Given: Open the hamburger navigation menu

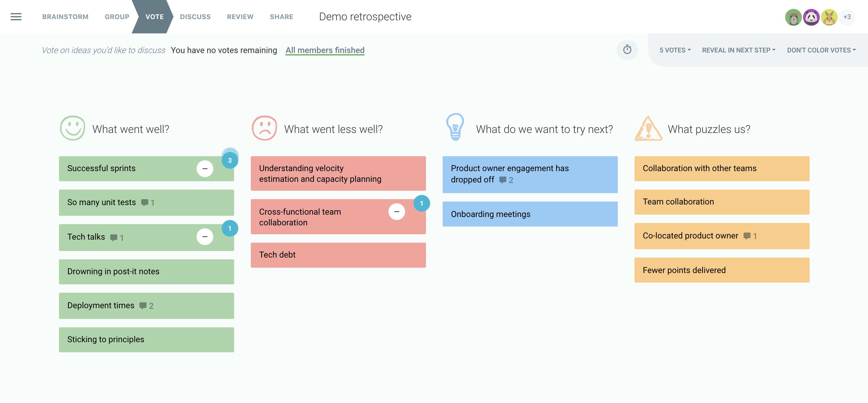Looking at the screenshot, I should pyautogui.click(x=16, y=16).
